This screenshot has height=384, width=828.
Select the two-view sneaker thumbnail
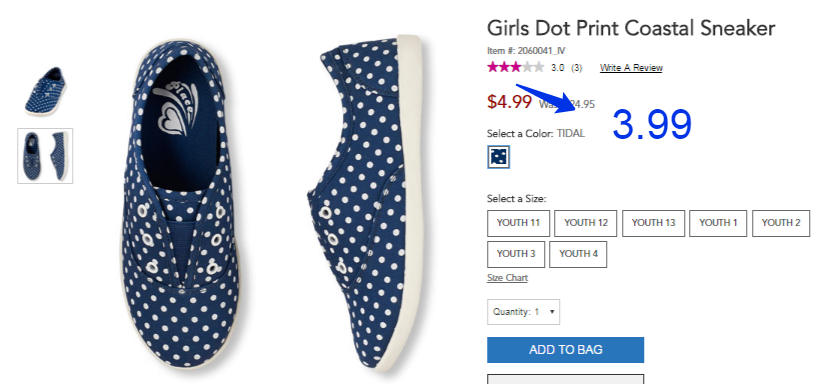point(45,156)
